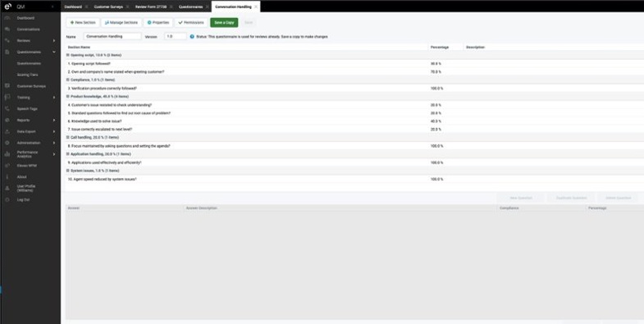Image resolution: width=644 pixels, height=324 pixels.
Task: Click the blue status info icon
Action: tap(192, 37)
